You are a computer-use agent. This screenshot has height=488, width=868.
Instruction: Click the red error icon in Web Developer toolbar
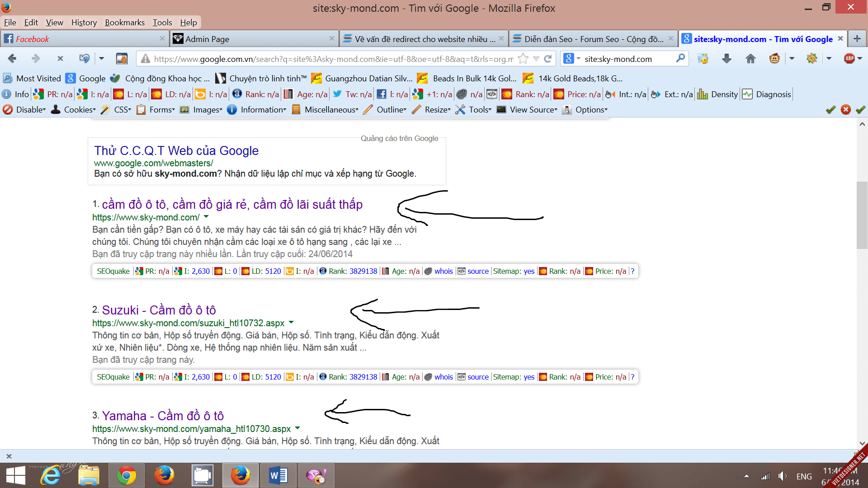pyautogui.click(x=846, y=109)
